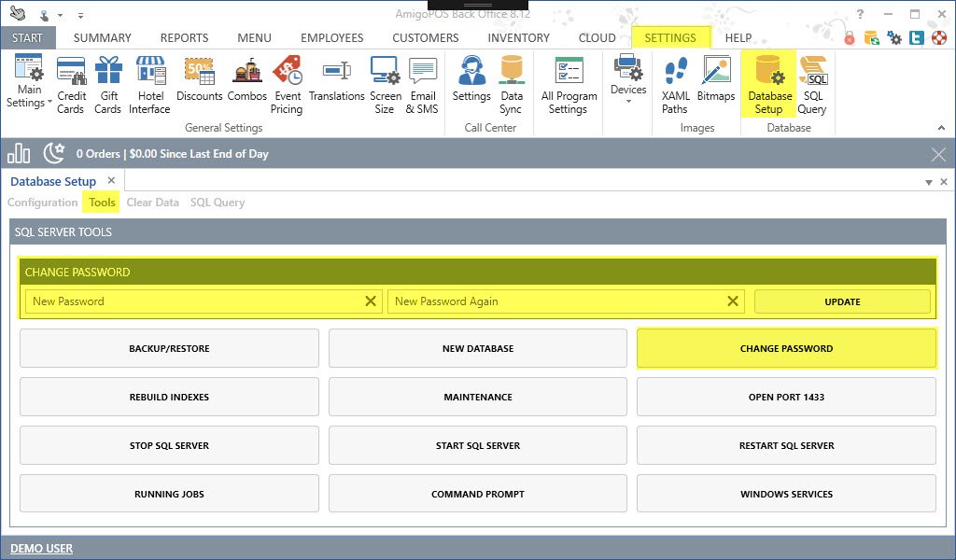
Task: Switch to the INVENTORY ribbon tab
Action: (x=518, y=38)
